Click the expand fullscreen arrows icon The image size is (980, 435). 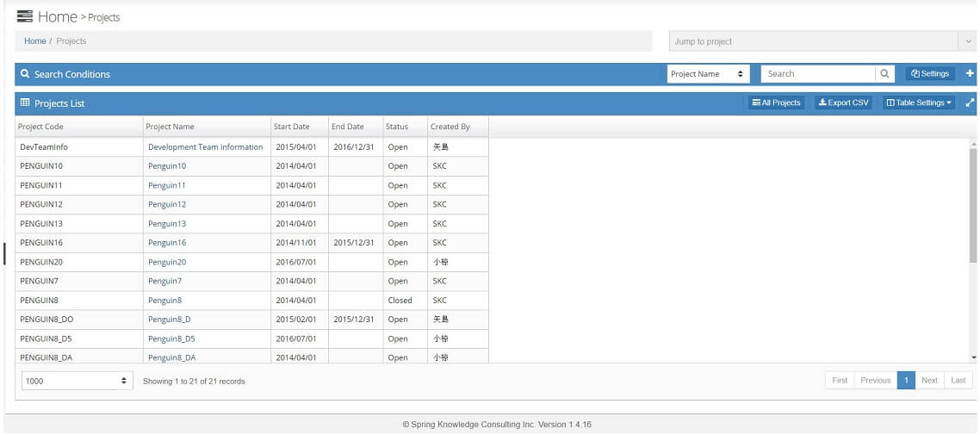970,103
